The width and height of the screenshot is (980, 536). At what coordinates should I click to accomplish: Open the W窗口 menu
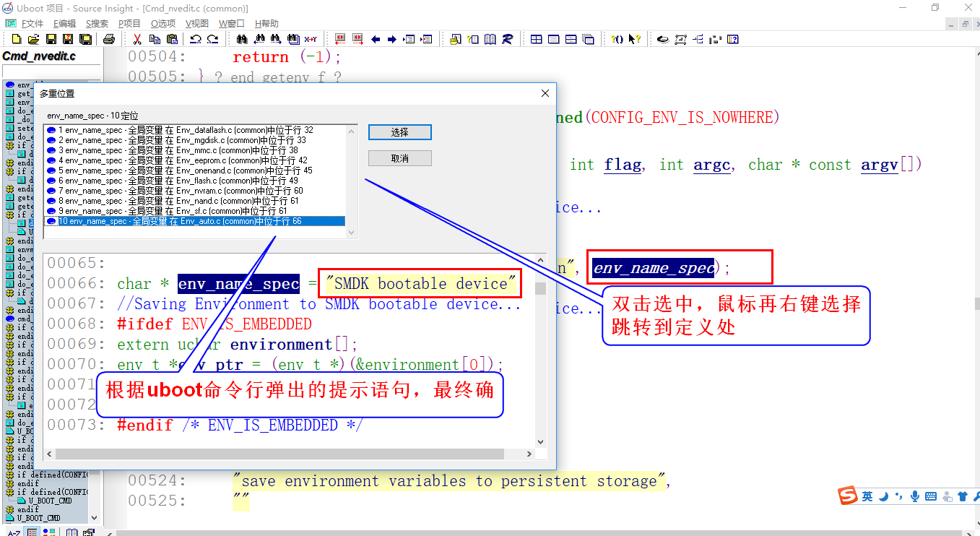tap(231, 24)
